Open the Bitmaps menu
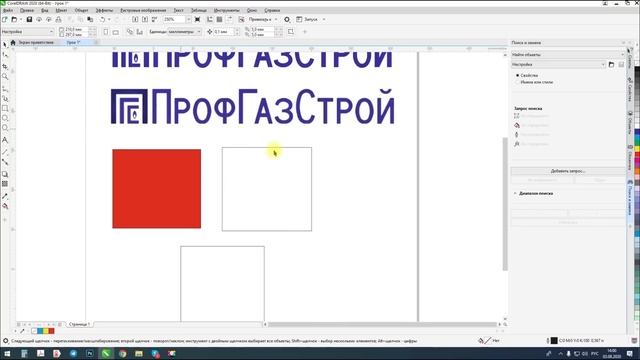Viewport: 640px width, 360px height. coord(143,10)
